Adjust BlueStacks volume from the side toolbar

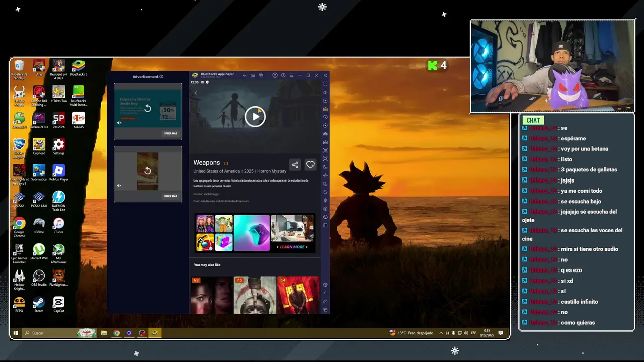pos(325,92)
